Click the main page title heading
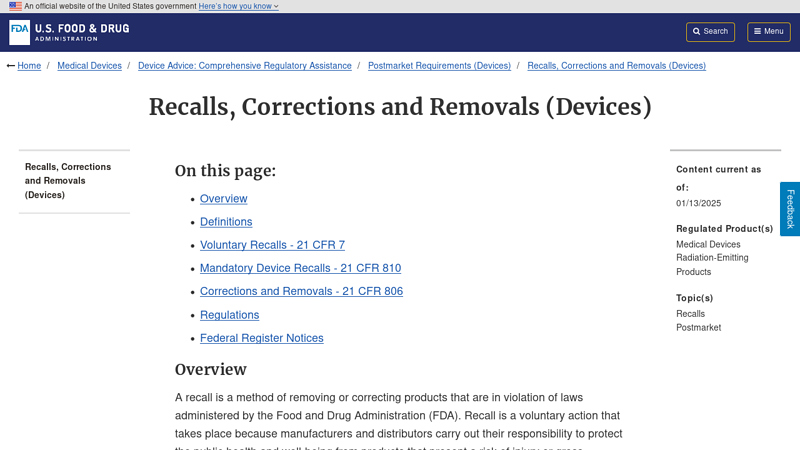 [x=400, y=107]
